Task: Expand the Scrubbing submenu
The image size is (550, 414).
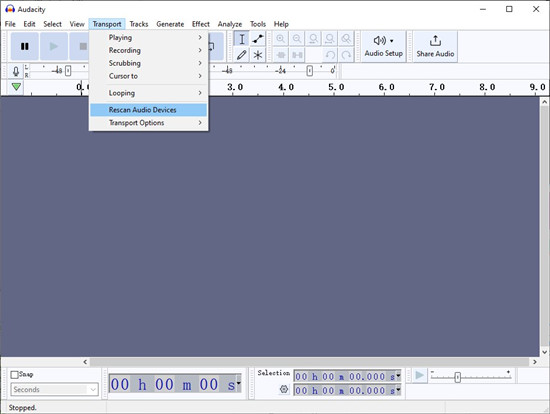Action: pyautogui.click(x=149, y=63)
